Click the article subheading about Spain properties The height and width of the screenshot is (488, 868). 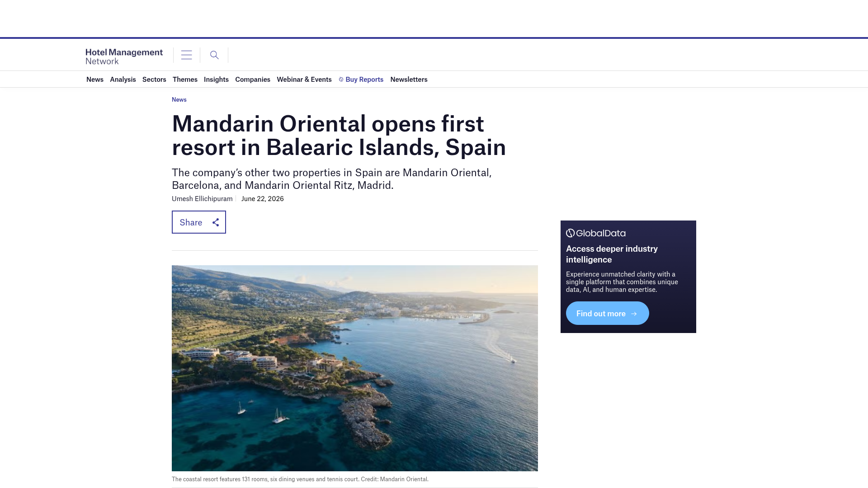pyautogui.click(x=332, y=179)
